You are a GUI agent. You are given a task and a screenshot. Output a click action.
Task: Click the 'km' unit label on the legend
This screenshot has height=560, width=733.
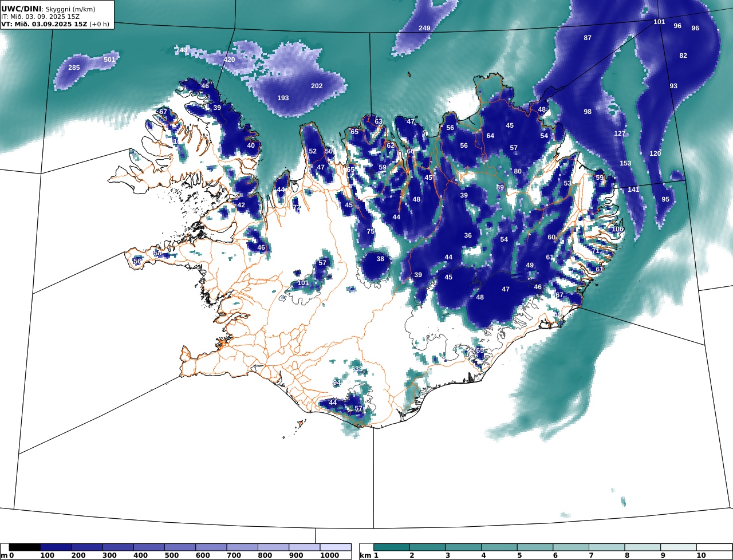(365, 555)
